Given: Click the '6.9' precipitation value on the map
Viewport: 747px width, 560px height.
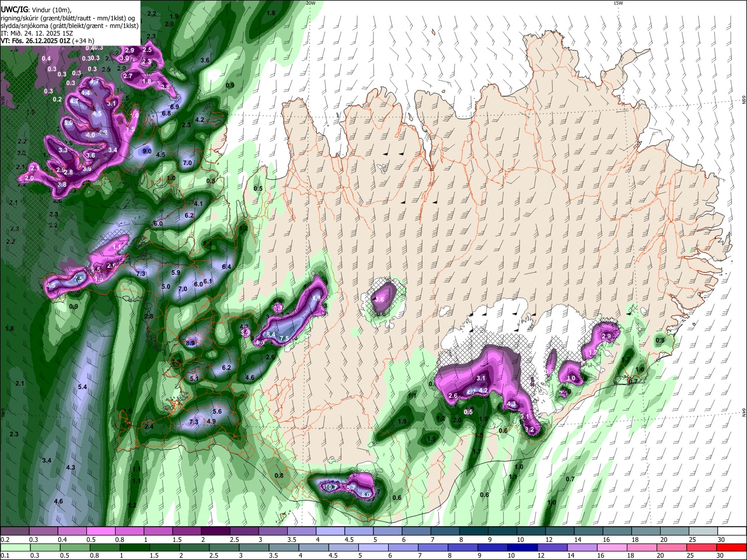Looking at the screenshot, I should coord(174,107).
